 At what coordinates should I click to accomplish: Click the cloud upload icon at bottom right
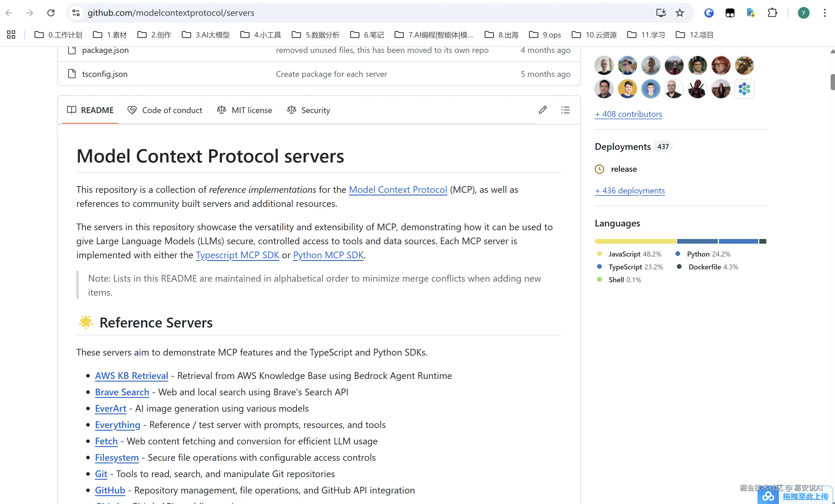(768, 496)
